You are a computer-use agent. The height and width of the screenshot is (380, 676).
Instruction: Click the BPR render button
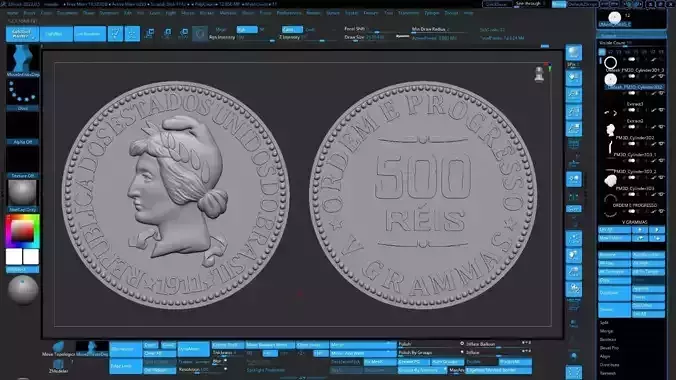click(x=573, y=53)
